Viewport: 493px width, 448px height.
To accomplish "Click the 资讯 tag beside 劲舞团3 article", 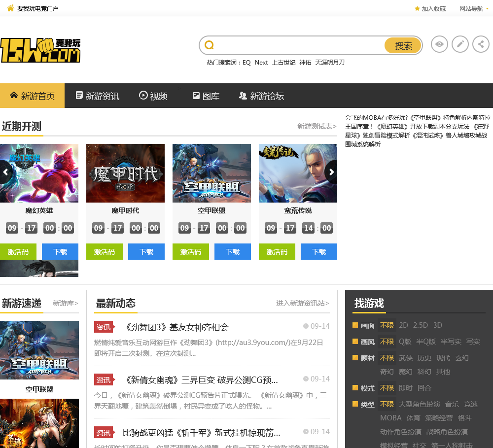I will (105, 327).
